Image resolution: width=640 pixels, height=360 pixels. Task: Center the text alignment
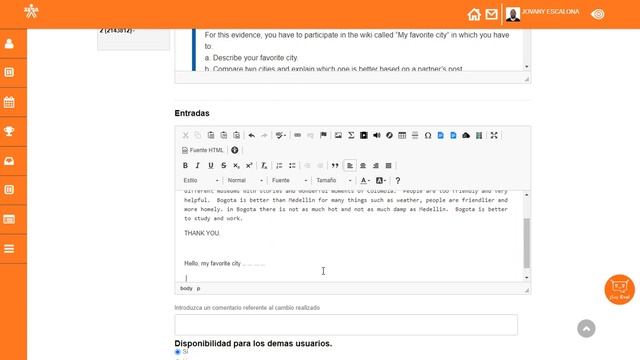(x=363, y=165)
